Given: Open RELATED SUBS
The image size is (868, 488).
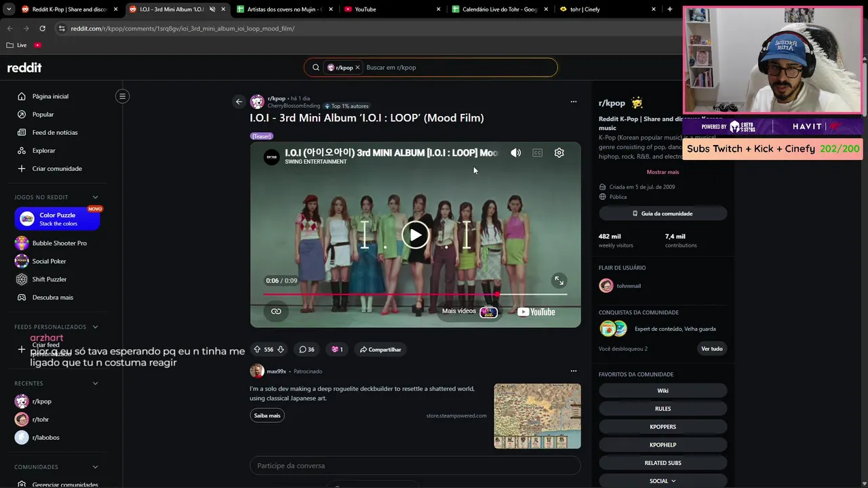Looking at the screenshot, I should pyautogui.click(x=663, y=463).
